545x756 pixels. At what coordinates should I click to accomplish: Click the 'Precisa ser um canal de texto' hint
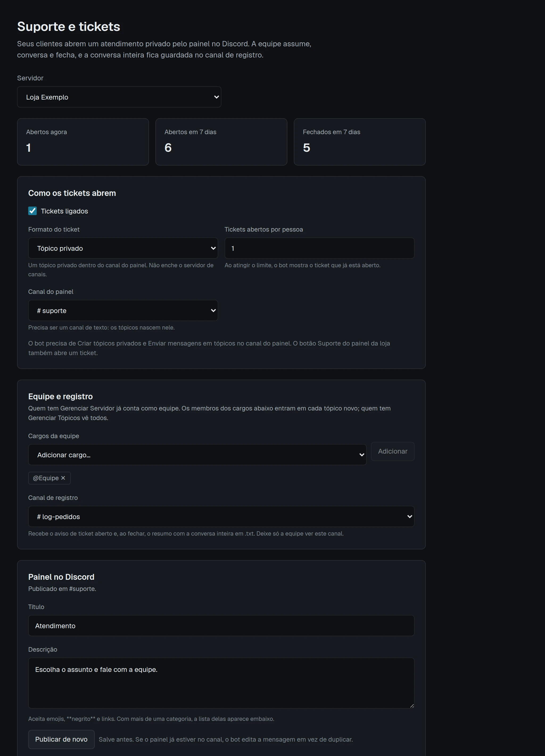[101, 328]
